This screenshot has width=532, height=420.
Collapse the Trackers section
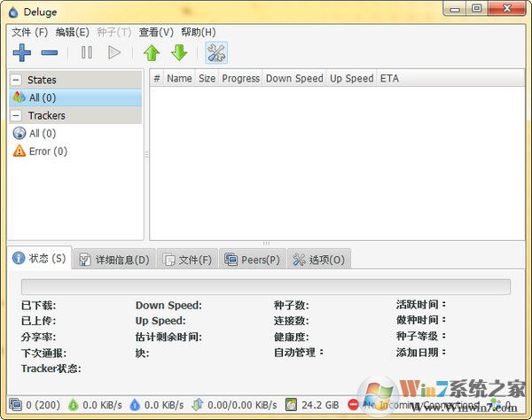[x=16, y=115]
